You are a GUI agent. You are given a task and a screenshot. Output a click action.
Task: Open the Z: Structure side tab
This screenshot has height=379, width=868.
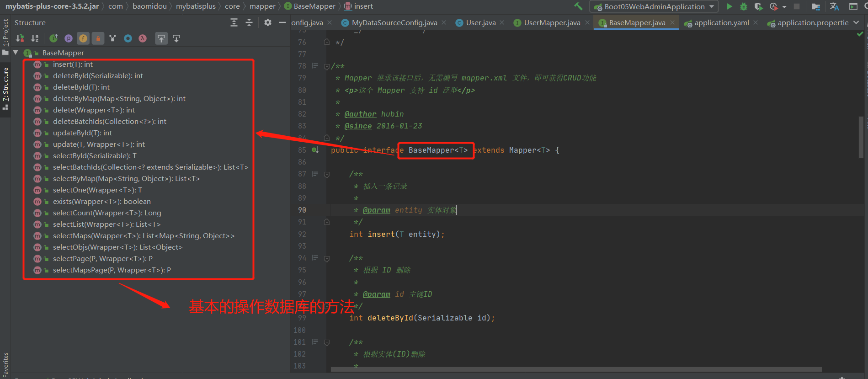pyautogui.click(x=5, y=89)
